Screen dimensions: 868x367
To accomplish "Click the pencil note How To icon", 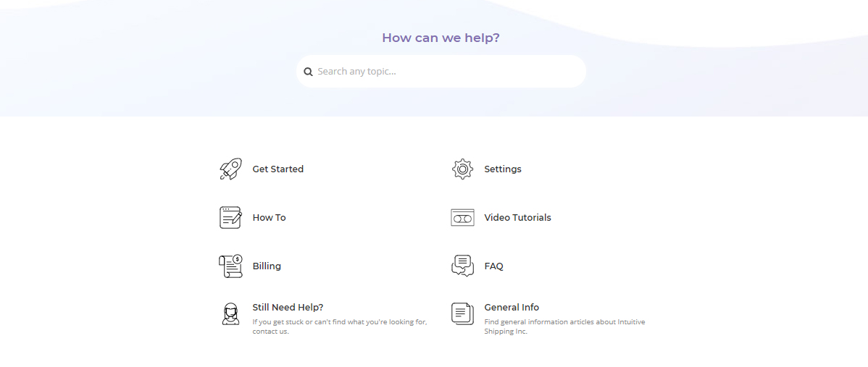I will click(230, 218).
